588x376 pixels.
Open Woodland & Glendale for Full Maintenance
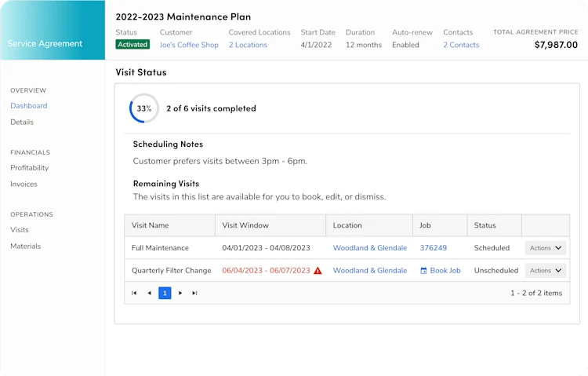(370, 248)
